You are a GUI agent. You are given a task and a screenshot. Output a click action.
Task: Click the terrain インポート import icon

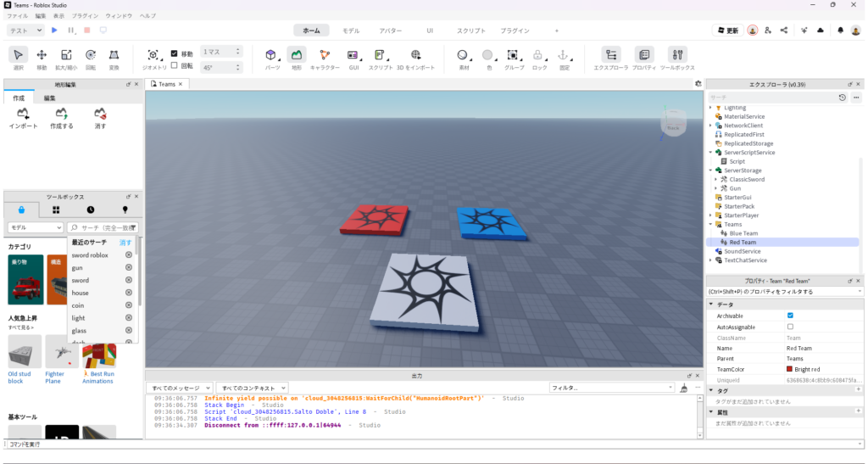pos(23,114)
